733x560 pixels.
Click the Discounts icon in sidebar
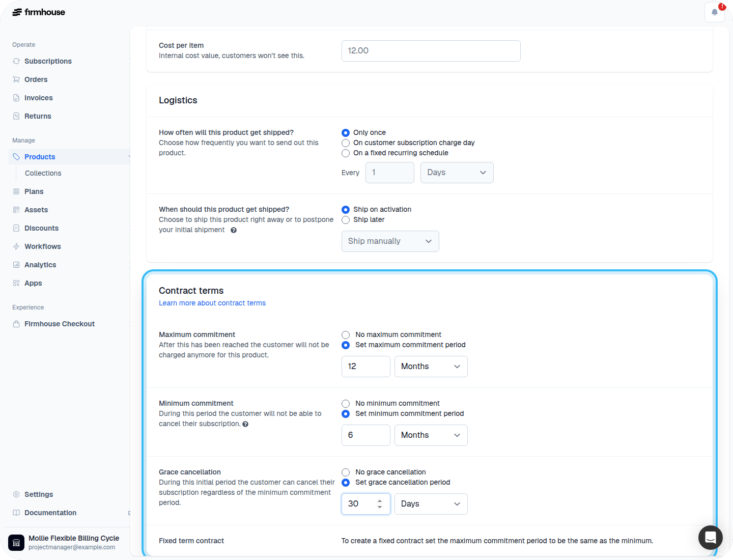(x=16, y=228)
